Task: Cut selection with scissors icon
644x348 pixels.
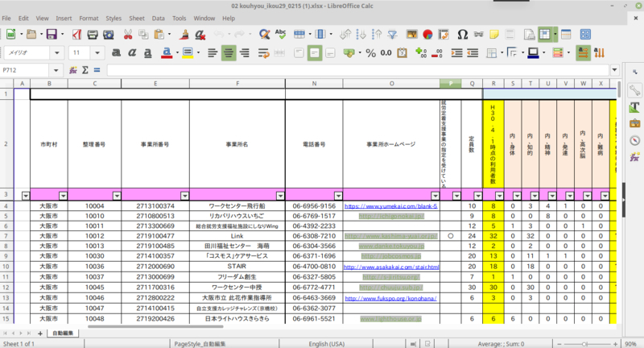Action: coord(128,35)
